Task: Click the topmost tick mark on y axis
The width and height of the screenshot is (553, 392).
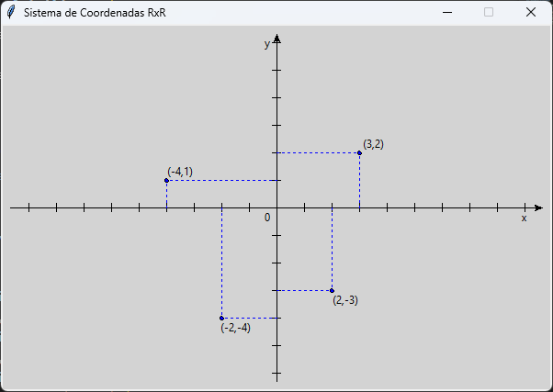Action: (276, 70)
